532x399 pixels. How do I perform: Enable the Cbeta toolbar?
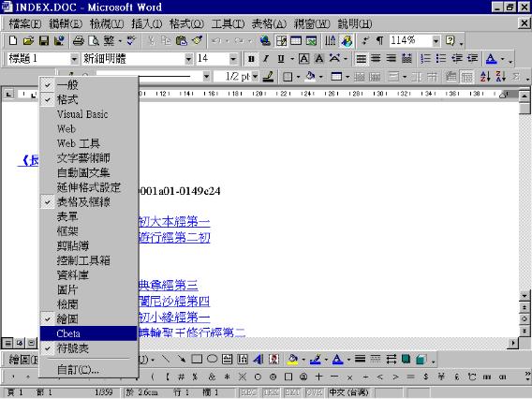[x=89, y=333]
